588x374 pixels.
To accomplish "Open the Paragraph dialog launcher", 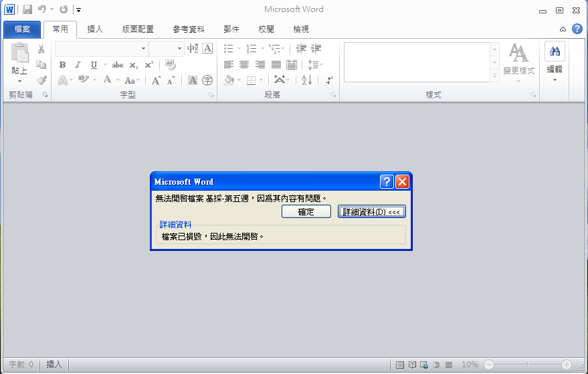I will [333, 95].
